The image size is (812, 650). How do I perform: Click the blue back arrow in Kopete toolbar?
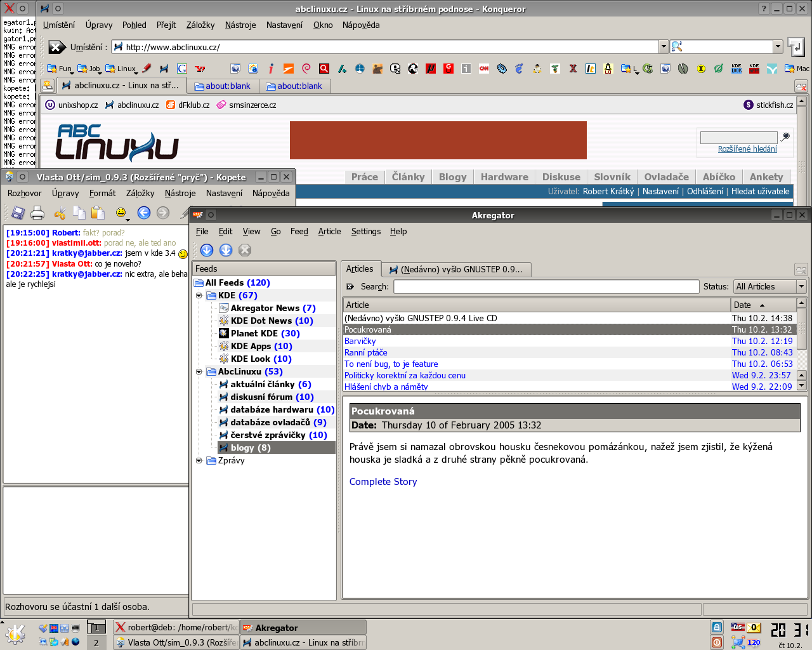point(144,213)
